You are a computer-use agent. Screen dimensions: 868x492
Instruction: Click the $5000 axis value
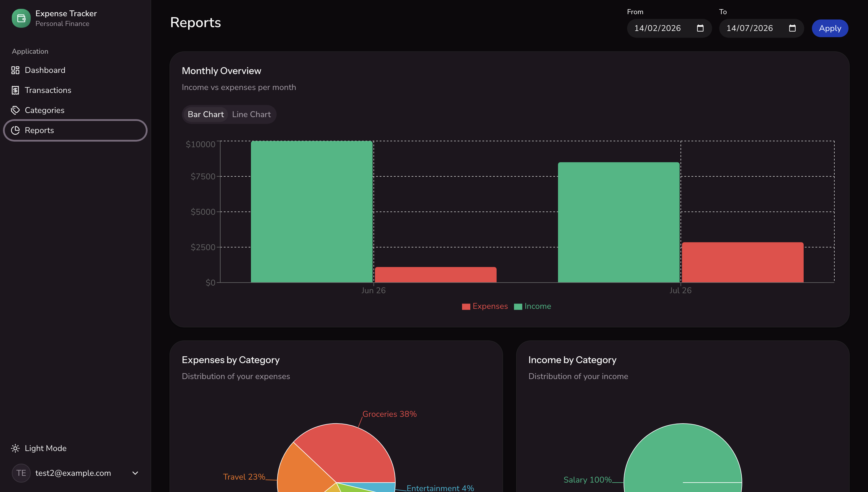click(x=203, y=212)
